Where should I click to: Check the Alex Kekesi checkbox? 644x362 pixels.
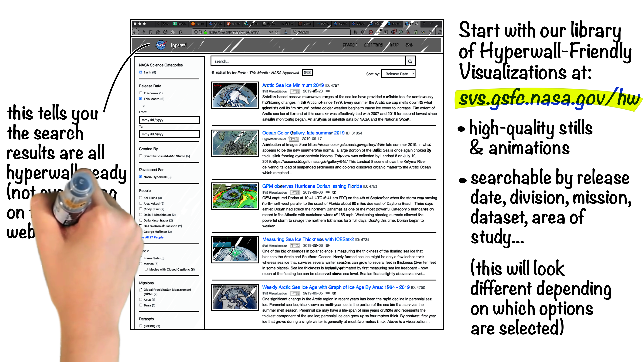pos(141,203)
